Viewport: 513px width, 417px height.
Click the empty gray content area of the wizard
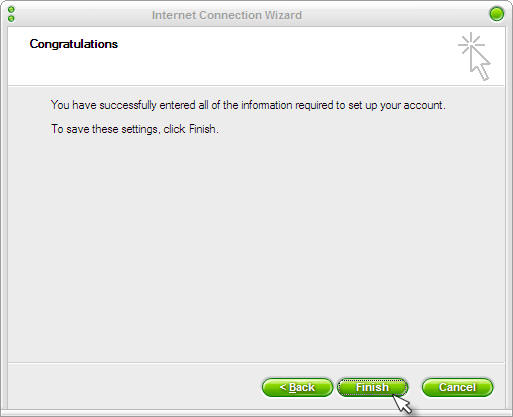point(256,247)
